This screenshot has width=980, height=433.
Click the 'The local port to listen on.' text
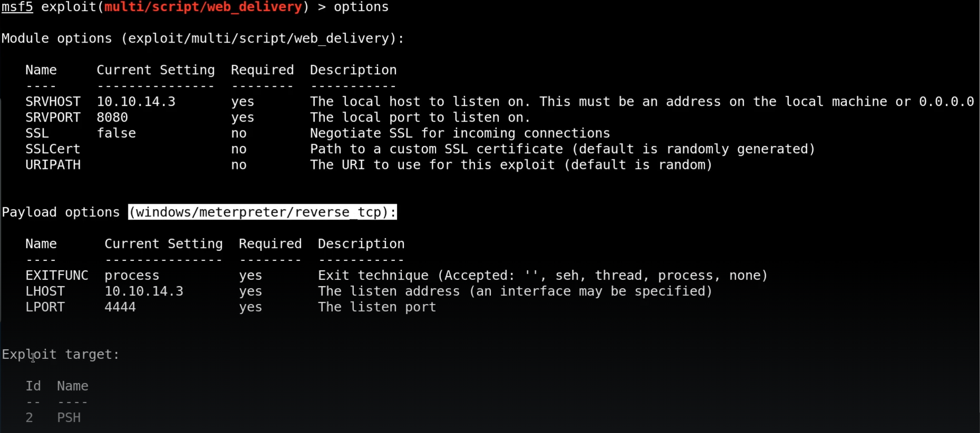click(x=420, y=117)
